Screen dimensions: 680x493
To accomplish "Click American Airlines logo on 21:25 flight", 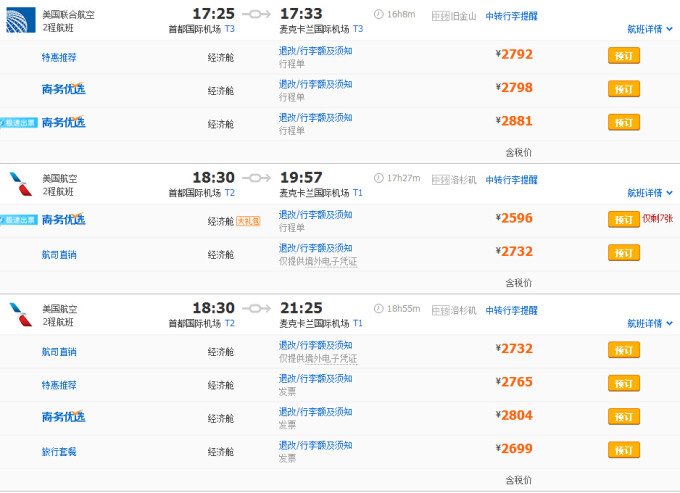I will 21,315.
